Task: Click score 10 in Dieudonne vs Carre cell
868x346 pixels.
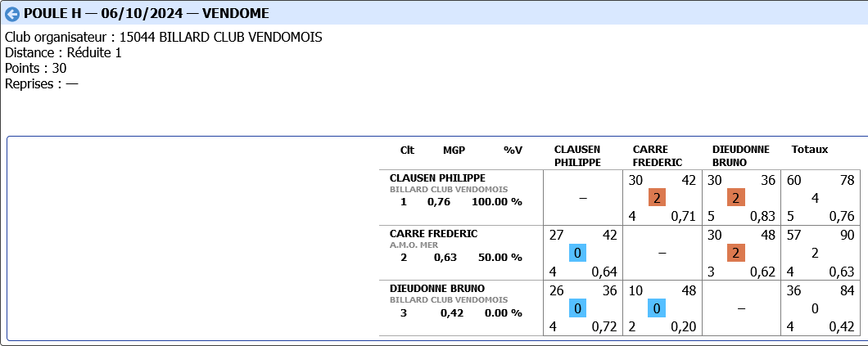Action: [x=635, y=290]
